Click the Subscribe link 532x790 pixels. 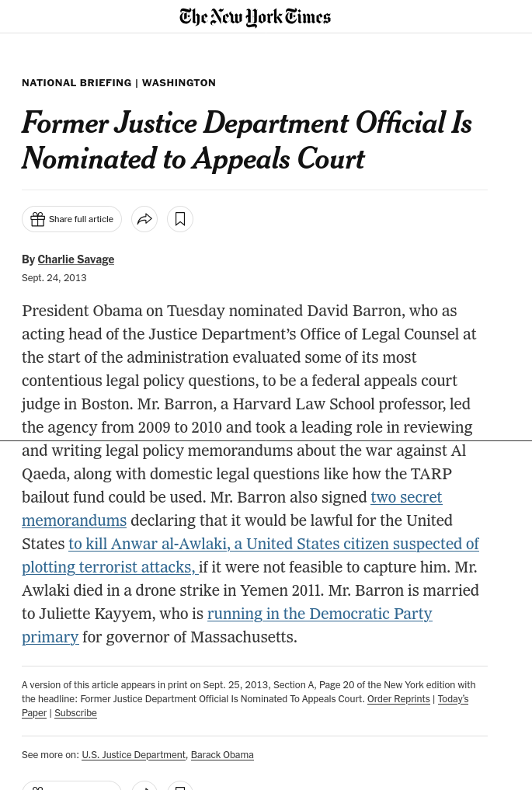pos(75,713)
